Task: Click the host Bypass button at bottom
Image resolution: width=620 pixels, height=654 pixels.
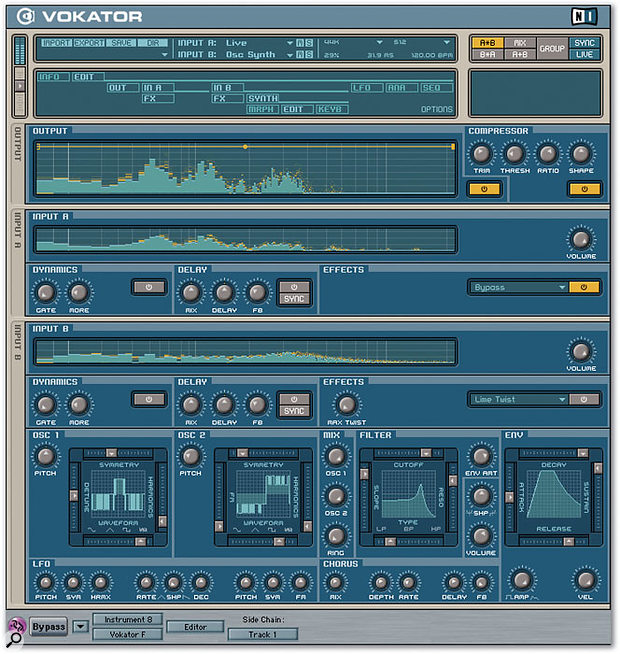Action: [49, 627]
